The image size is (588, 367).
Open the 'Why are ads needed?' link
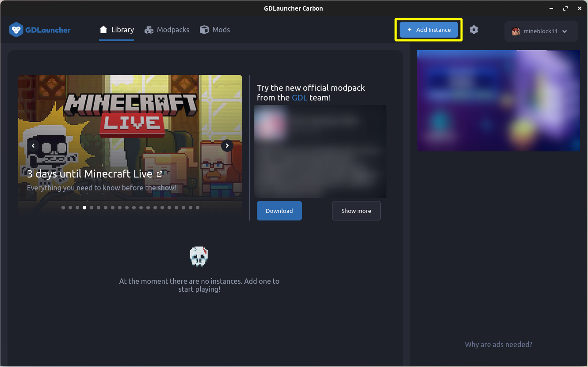[x=499, y=344]
